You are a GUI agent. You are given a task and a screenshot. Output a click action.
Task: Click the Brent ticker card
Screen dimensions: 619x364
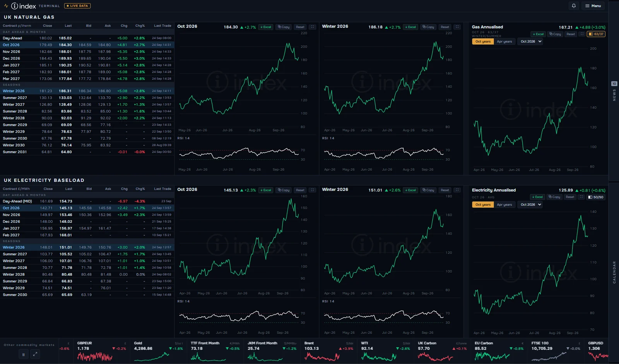[329, 351]
